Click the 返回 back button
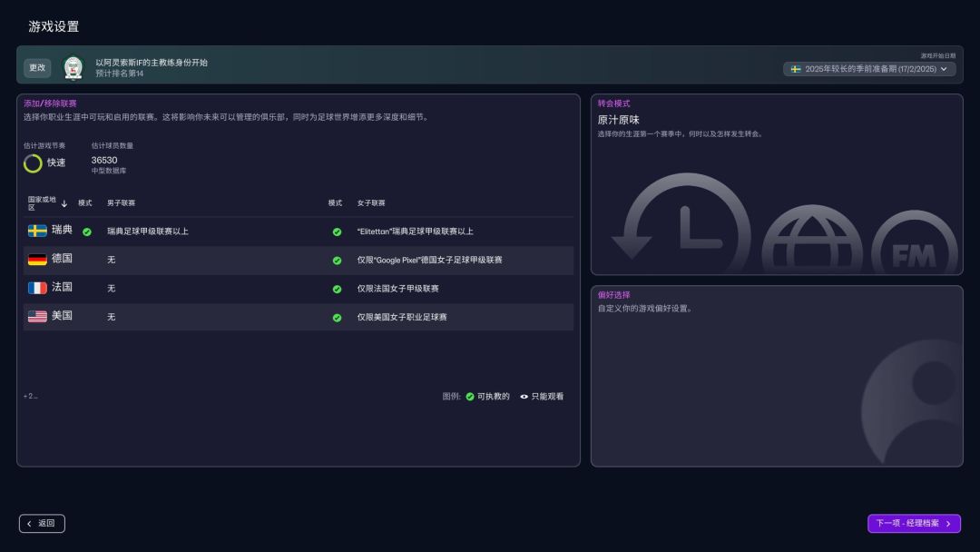Image resolution: width=980 pixels, height=552 pixels. click(x=42, y=524)
